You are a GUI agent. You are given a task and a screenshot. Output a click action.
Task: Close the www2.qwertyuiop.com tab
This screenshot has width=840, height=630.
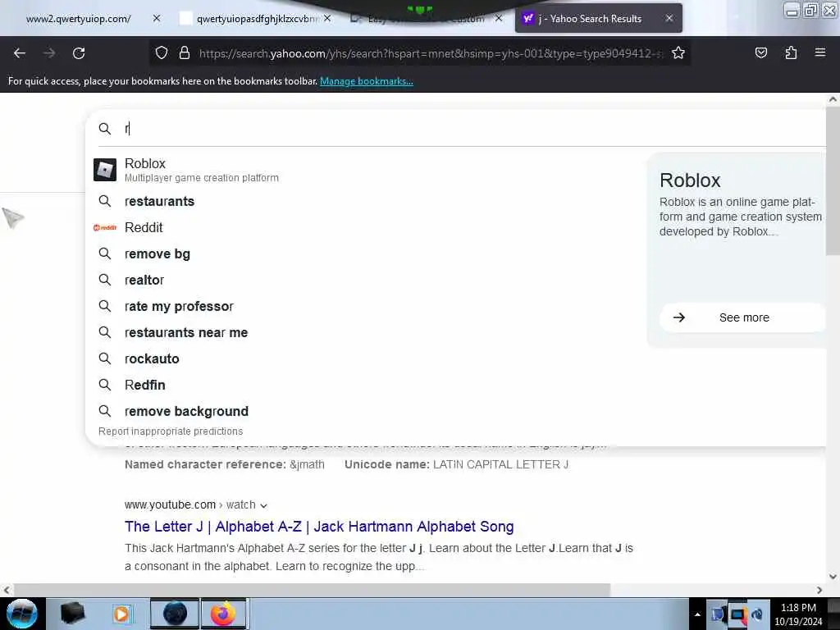click(x=157, y=18)
